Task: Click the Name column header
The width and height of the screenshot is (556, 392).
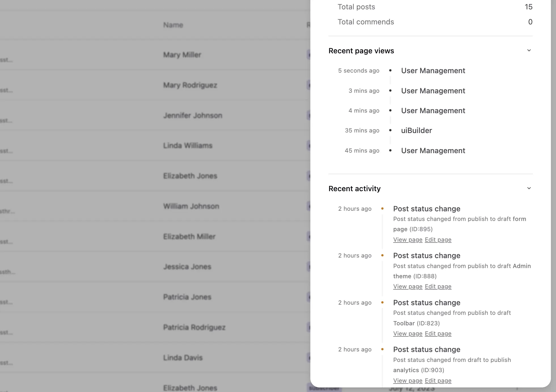Action: click(x=173, y=25)
